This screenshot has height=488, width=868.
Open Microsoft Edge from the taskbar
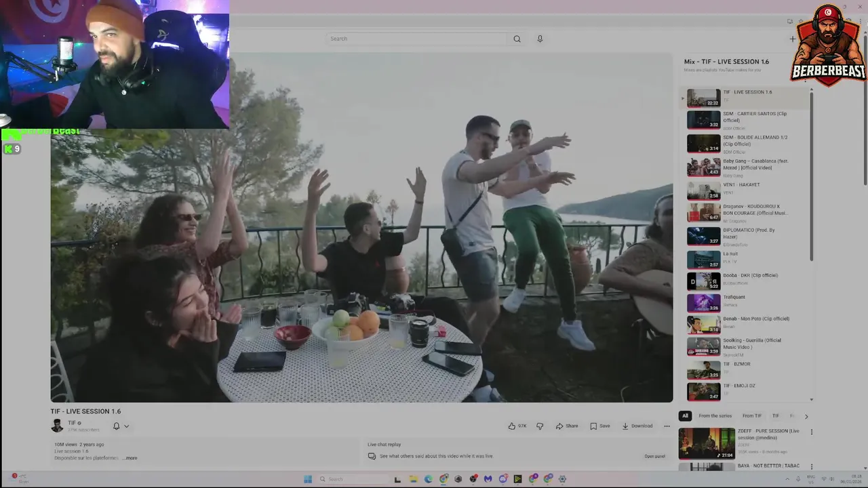(x=429, y=479)
